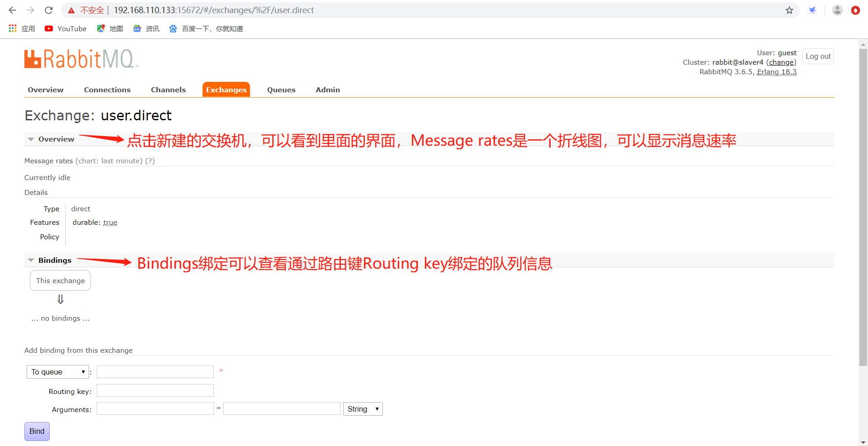Click the 不安全 security warning indicator
Viewport: 868px width, 446px height.
click(87, 10)
